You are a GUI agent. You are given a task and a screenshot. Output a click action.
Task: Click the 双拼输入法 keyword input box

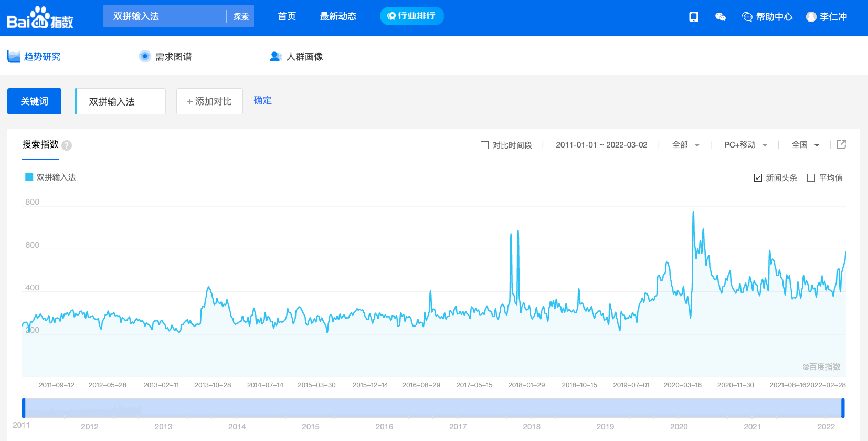(x=120, y=101)
